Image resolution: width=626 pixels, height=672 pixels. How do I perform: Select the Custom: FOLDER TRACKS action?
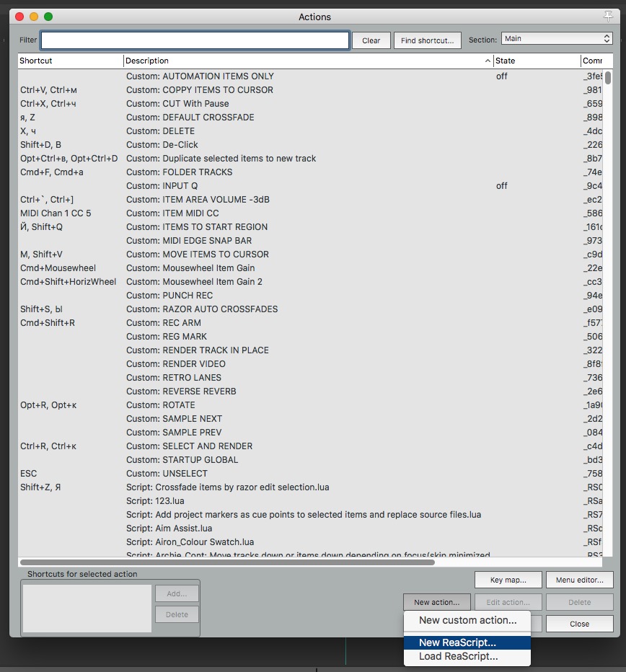tap(310, 172)
